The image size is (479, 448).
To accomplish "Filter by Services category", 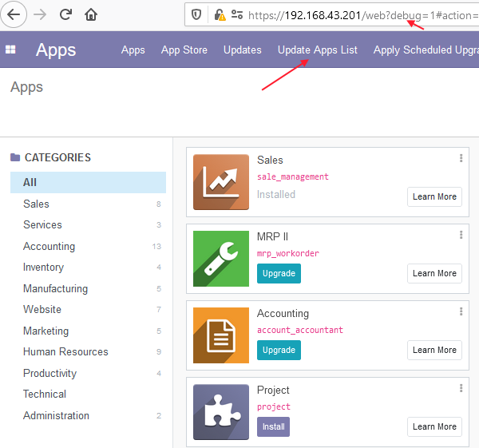I will [88, 224].
